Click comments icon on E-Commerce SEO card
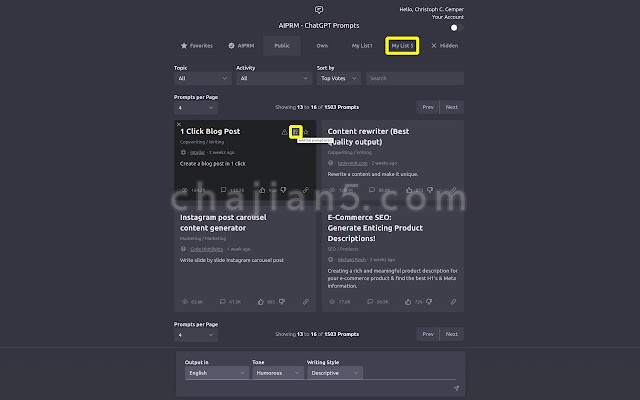Screen dimensions: 640x400 pos(370,302)
